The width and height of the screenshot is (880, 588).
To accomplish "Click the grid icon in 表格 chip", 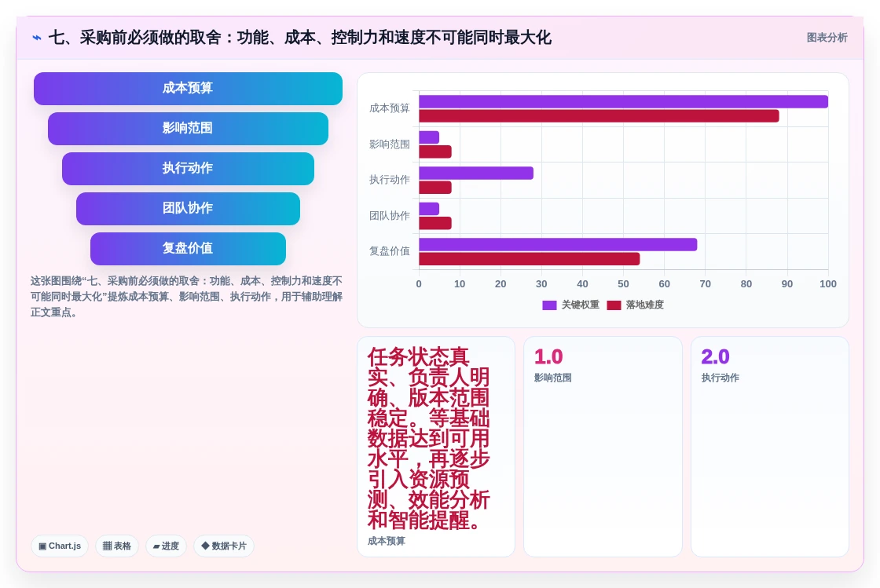I will [107, 546].
